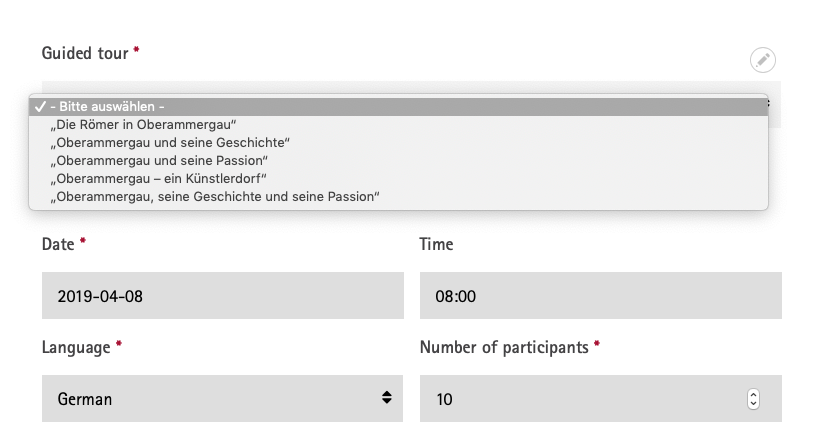Click the Date field showing 2019-04-08
This screenshot has height=448, width=817.
pos(222,295)
